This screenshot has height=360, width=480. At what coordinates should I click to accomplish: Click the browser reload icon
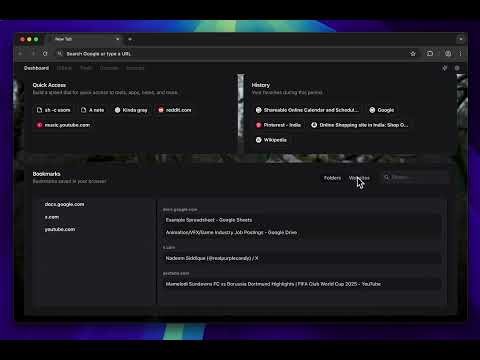coord(45,54)
